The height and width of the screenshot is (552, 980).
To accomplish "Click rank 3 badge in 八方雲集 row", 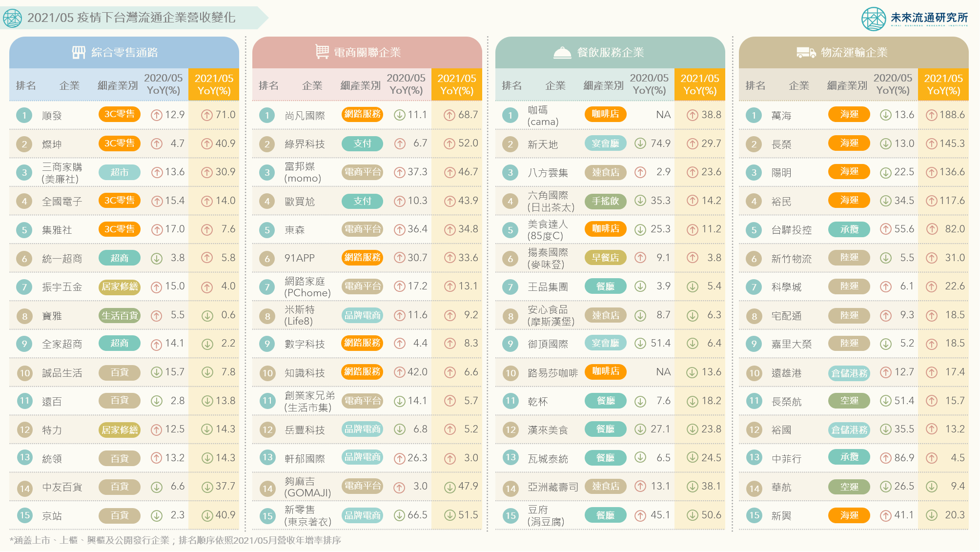I will (510, 172).
